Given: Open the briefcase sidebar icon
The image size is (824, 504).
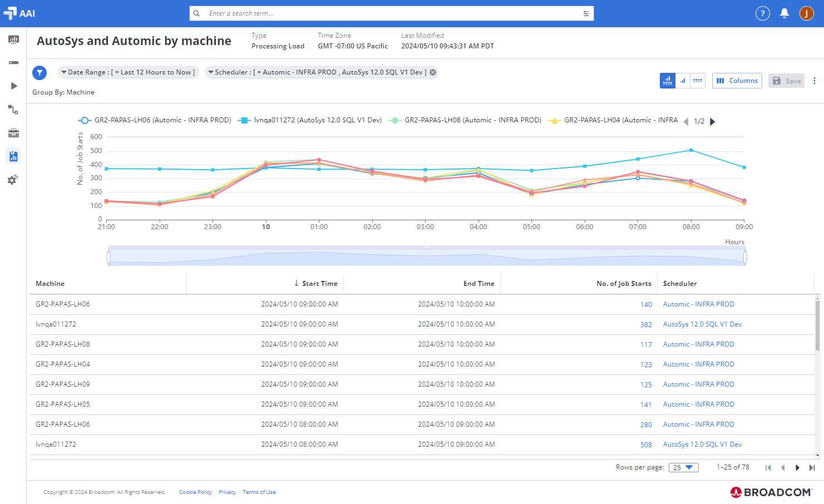Looking at the screenshot, I should pyautogui.click(x=13, y=133).
